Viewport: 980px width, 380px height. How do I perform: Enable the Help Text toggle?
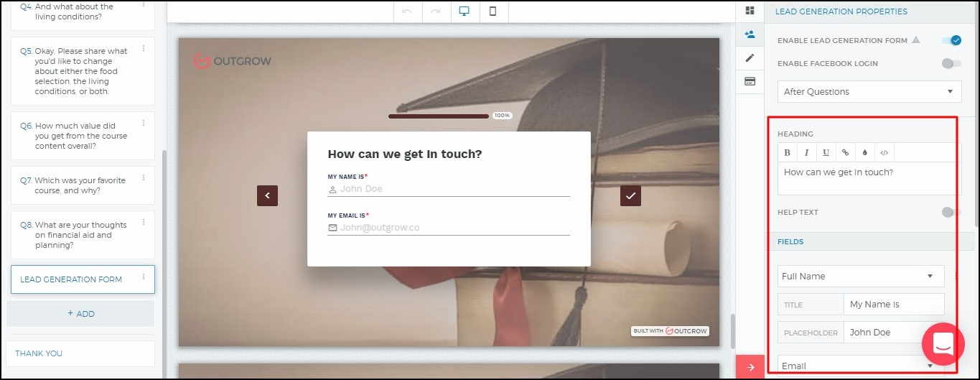coord(951,213)
